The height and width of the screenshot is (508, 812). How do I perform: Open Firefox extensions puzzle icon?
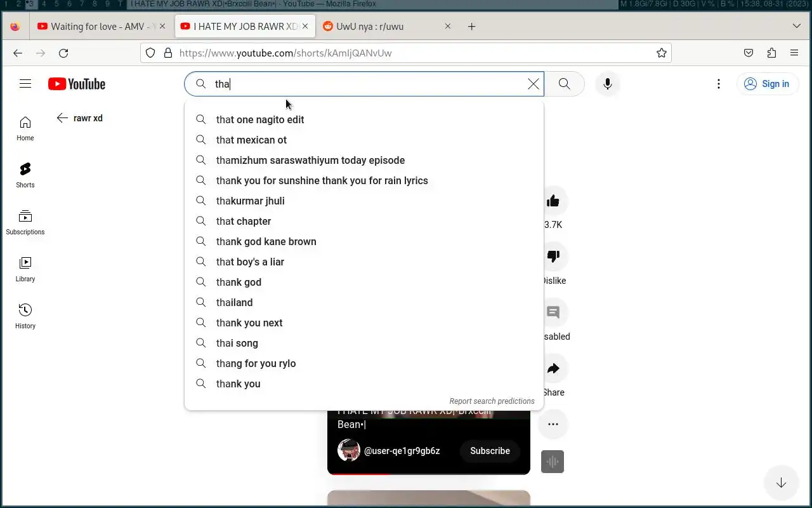pos(771,53)
